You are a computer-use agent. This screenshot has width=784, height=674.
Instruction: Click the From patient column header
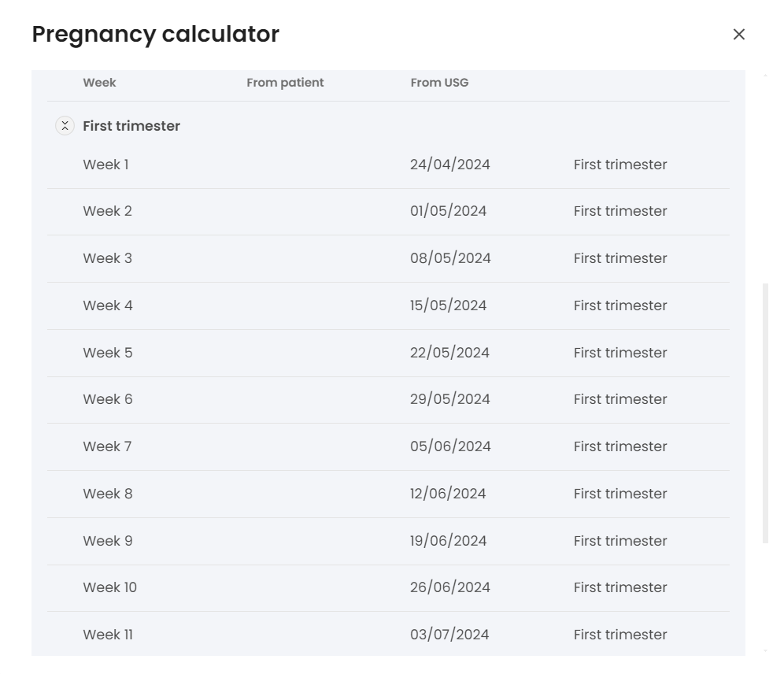click(x=285, y=83)
